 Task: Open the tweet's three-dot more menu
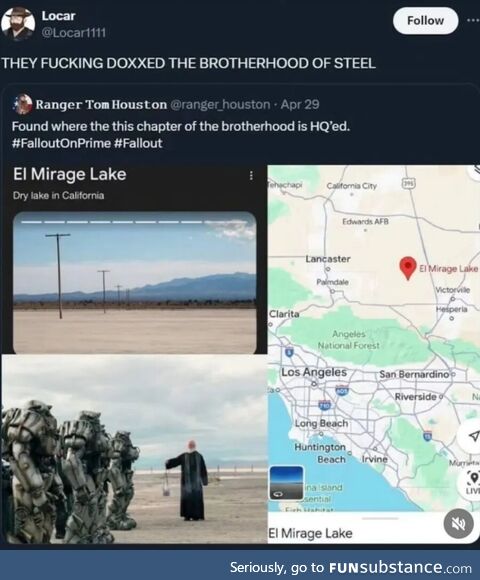click(473, 20)
